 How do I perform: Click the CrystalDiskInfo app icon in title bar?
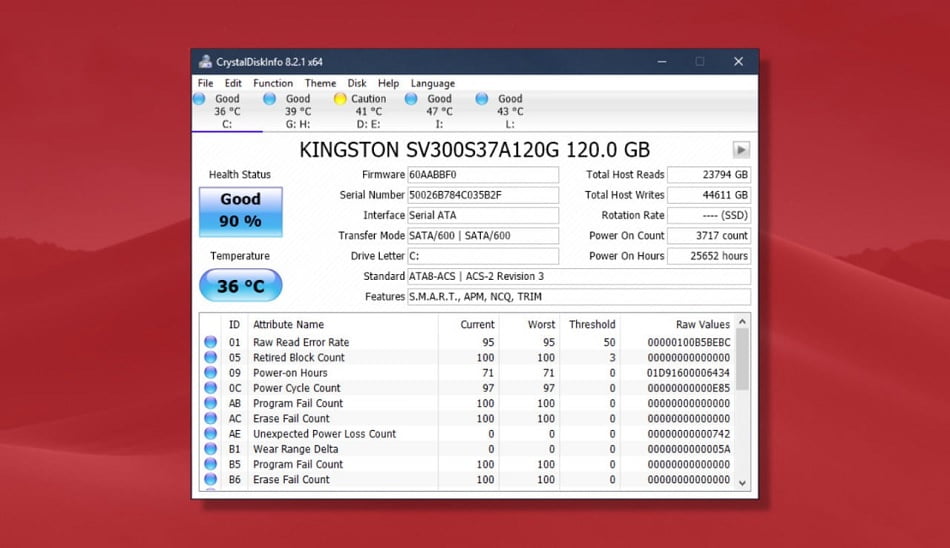(205, 61)
